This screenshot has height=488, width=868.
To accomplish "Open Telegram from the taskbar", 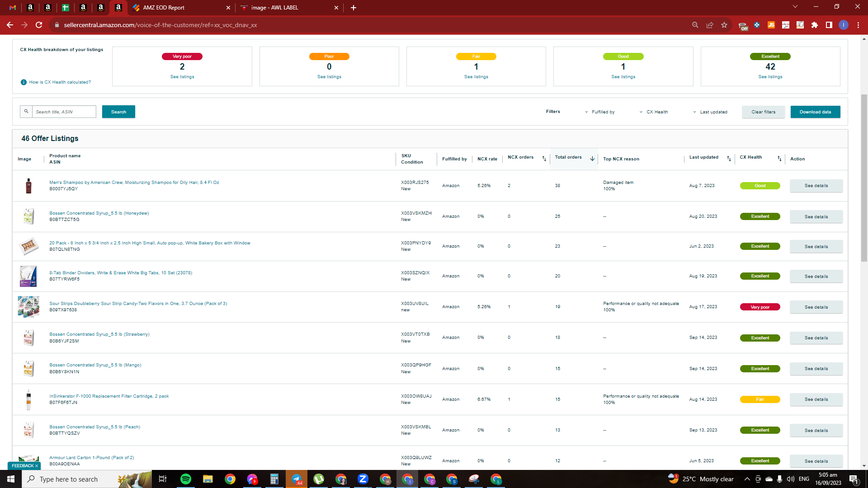I will point(297,479).
